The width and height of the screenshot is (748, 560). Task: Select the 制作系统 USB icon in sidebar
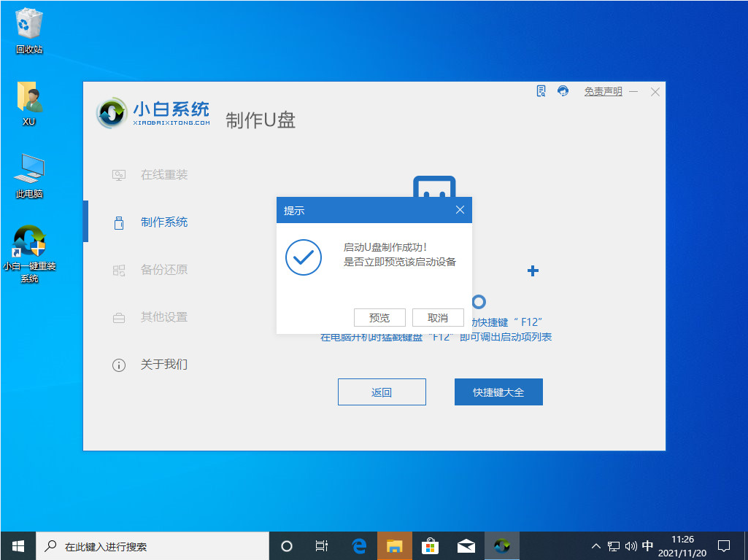click(118, 222)
